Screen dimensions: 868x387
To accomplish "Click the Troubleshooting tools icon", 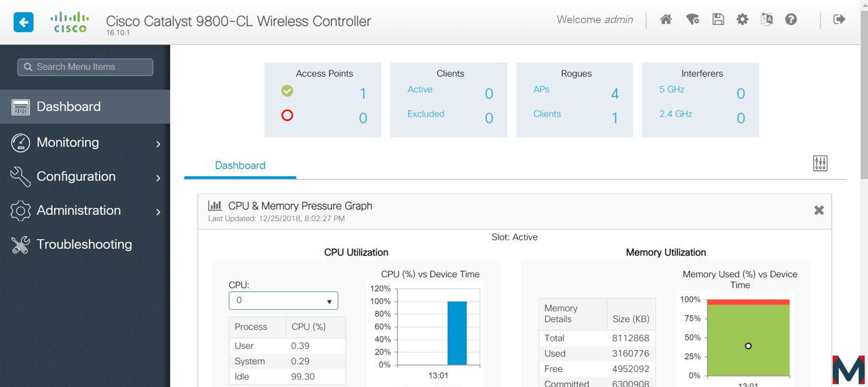I will [20, 245].
